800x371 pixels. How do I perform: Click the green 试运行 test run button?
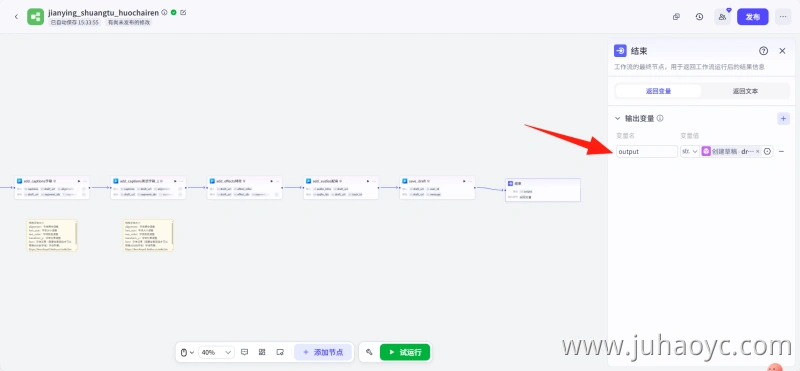pyautogui.click(x=405, y=352)
